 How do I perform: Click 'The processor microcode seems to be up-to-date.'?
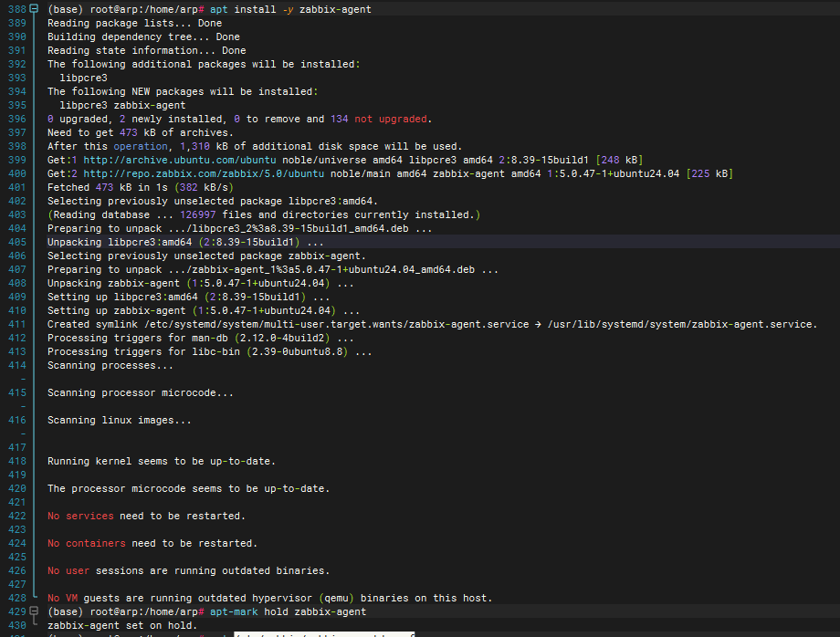point(189,488)
